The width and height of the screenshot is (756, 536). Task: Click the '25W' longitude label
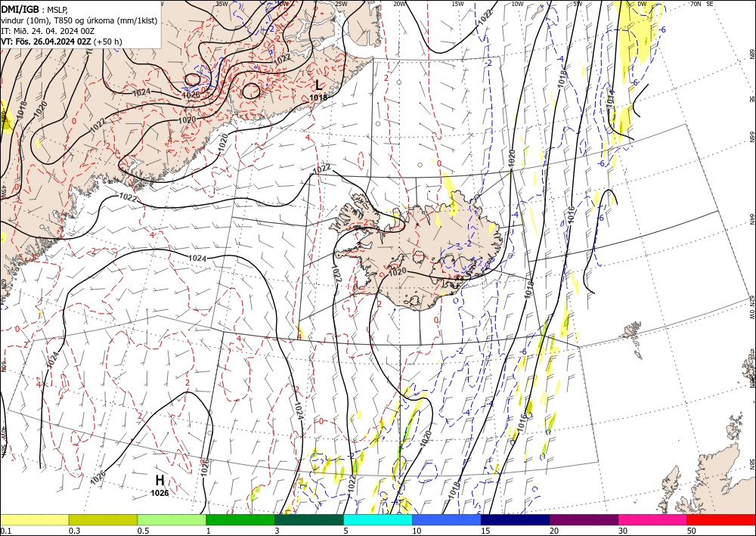pyautogui.click(x=341, y=4)
